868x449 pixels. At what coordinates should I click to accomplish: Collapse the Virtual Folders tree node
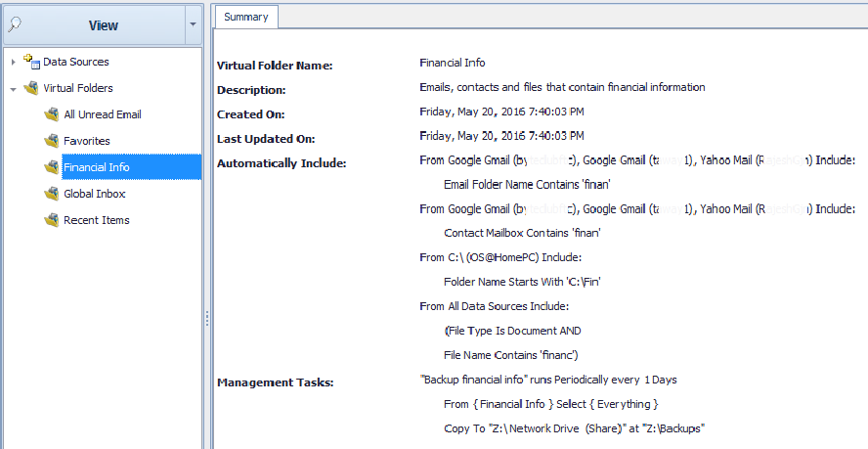point(14,89)
